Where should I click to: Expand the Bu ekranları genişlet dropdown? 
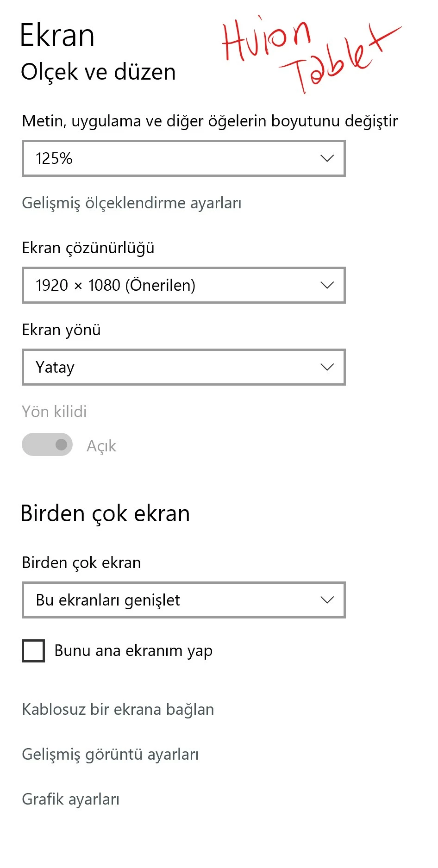click(x=183, y=600)
